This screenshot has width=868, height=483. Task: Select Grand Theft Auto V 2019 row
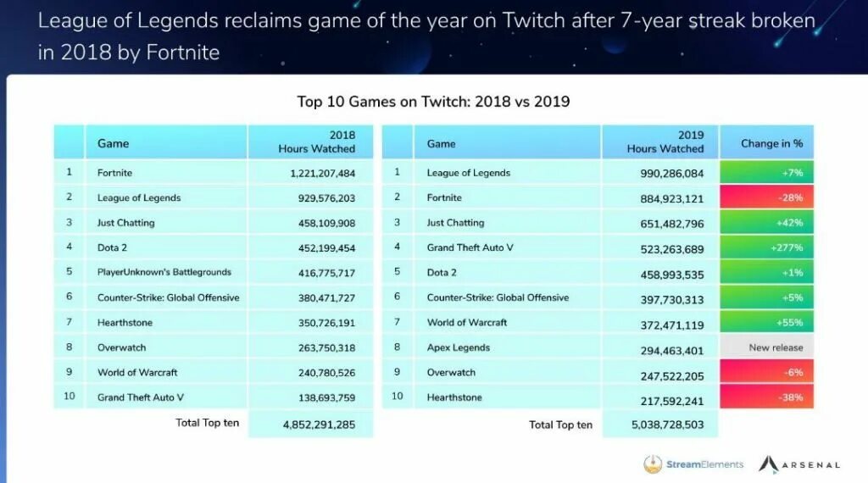(x=598, y=247)
